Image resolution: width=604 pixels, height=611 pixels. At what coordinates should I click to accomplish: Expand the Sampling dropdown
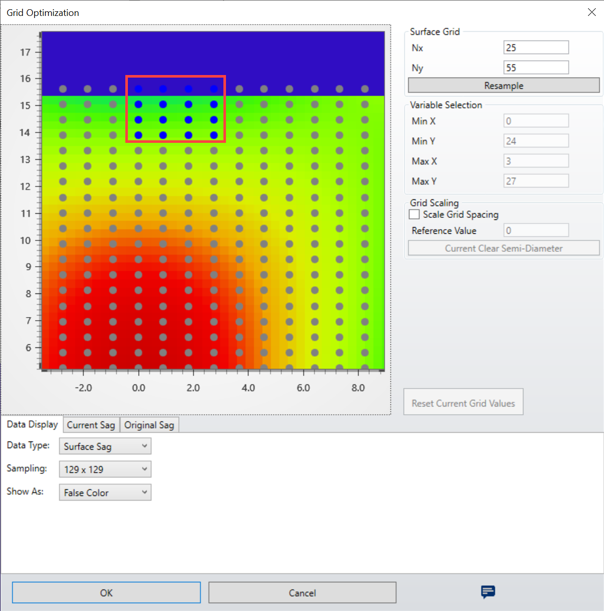(105, 469)
